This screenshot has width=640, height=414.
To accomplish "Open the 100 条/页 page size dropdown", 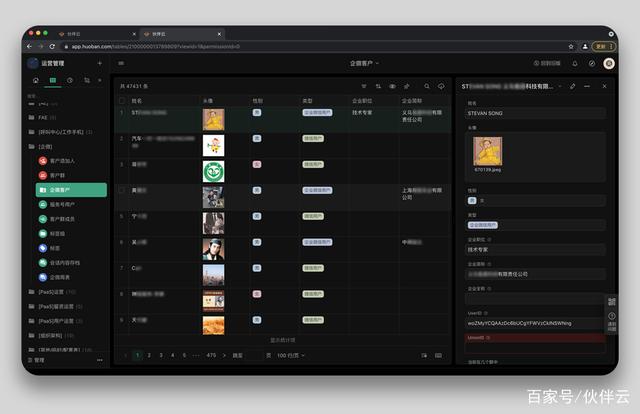I will pos(291,355).
